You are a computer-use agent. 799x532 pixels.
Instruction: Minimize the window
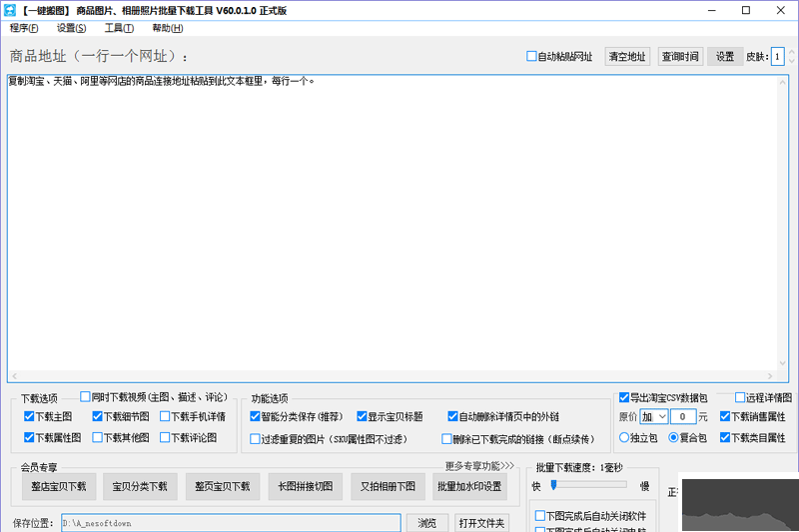coord(712,10)
